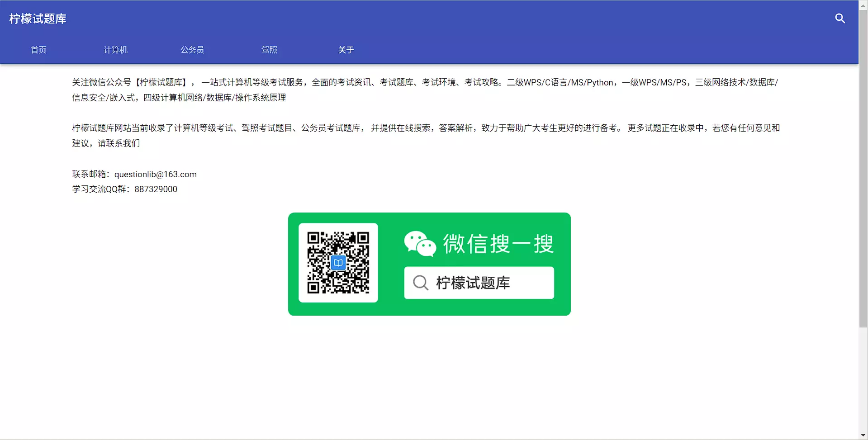Go to the 首页 navigation tab
The height and width of the screenshot is (440, 868).
click(38, 50)
